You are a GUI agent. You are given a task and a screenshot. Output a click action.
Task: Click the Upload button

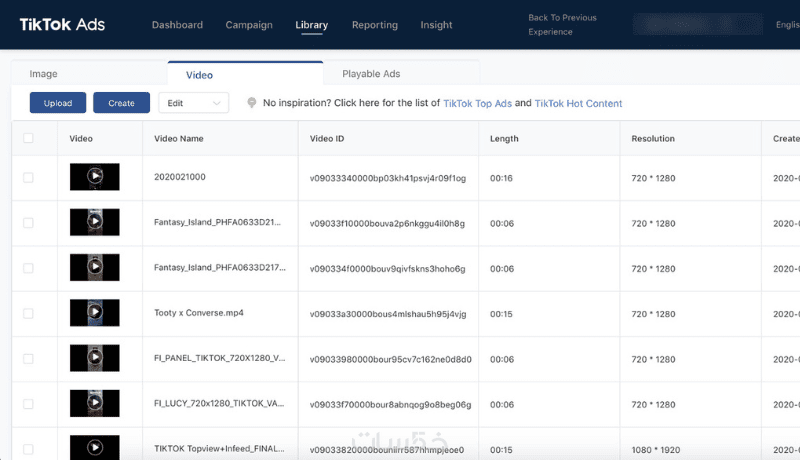[x=58, y=103]
